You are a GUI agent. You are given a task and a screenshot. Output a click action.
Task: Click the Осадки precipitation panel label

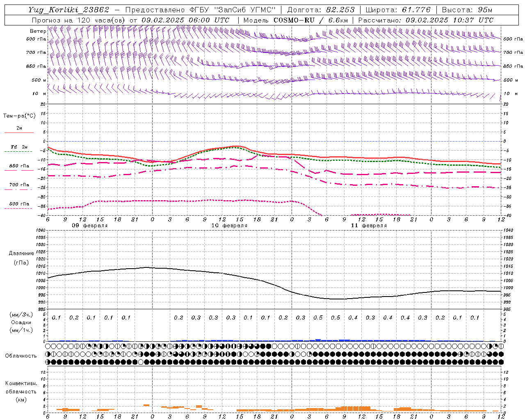coord(21,323)
